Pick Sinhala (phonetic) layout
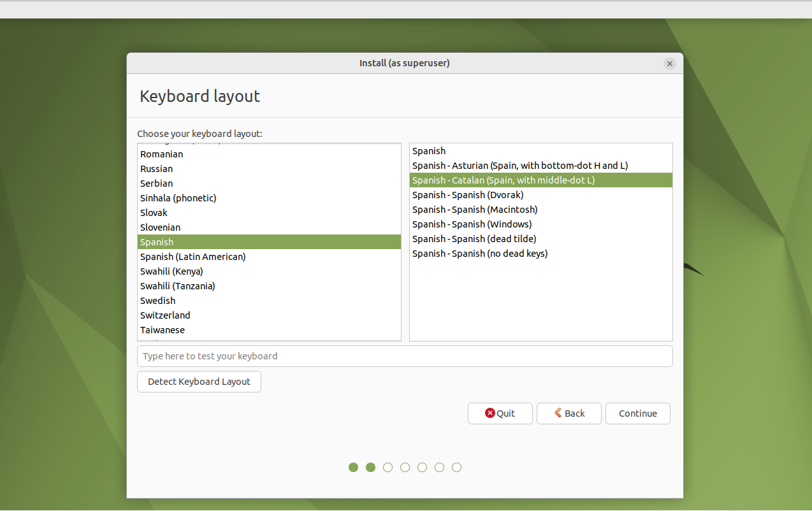Viewport: 812px width, 511px height. click(178, 198)
